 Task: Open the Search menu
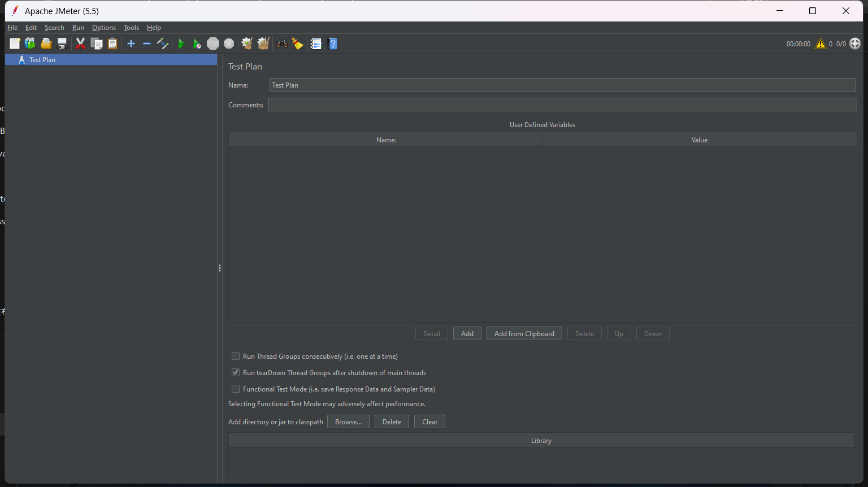pos(54,28)
